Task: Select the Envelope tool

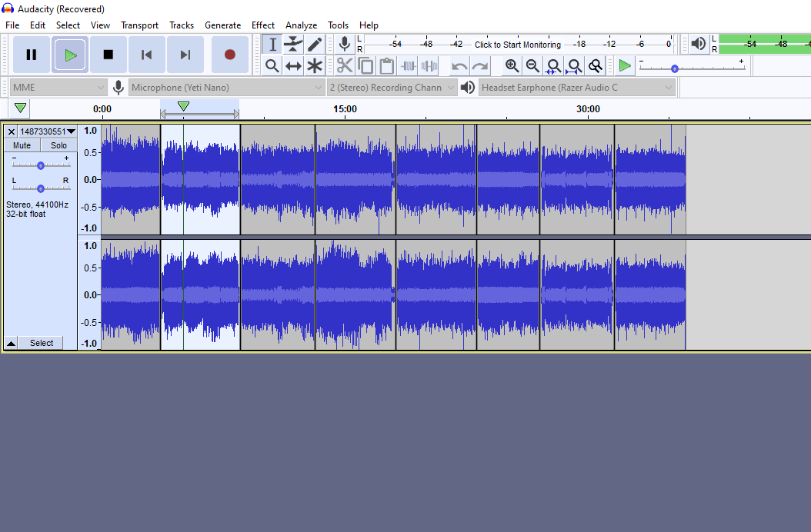Action: point(293,44)
